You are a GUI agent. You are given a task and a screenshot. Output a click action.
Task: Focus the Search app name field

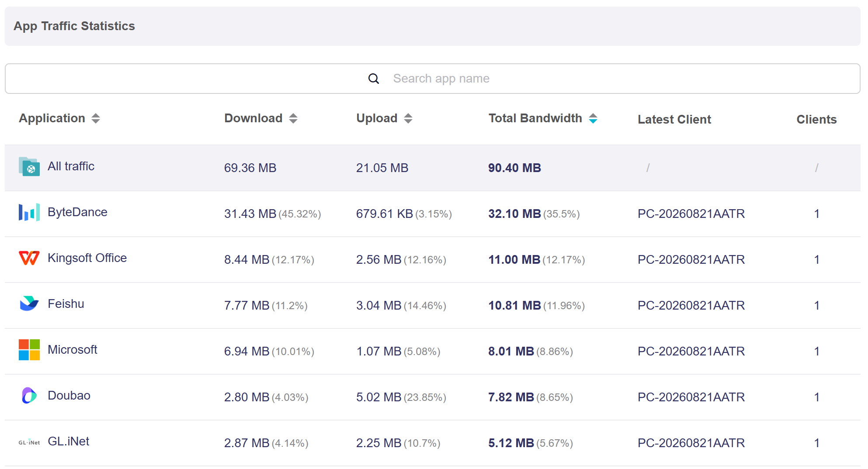433,79
